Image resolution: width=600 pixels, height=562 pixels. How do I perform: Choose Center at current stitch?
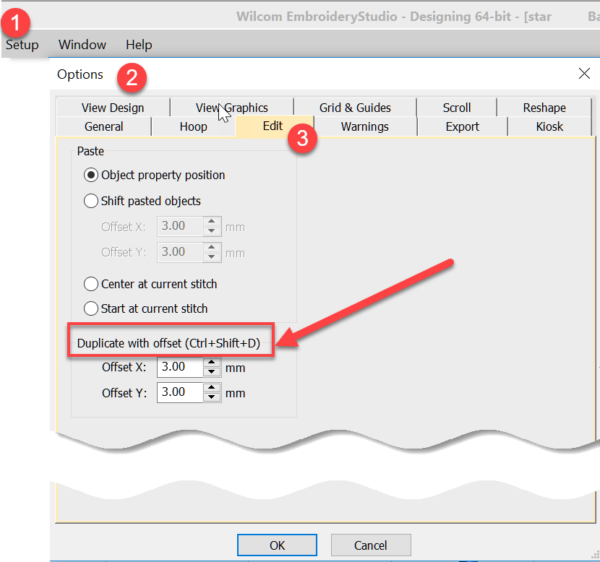pyautogui.click(x=92, y=284)
